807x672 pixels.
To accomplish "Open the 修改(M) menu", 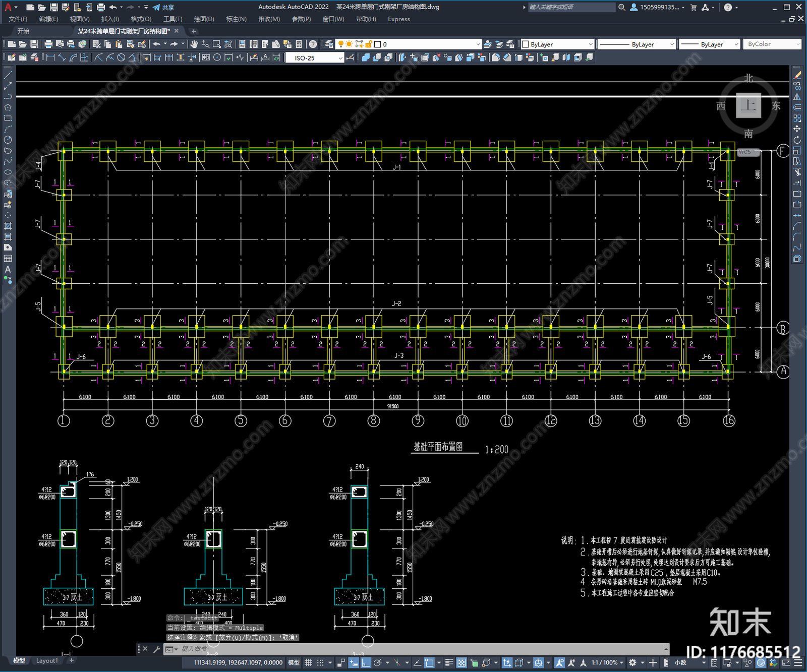I will (x=269, y=19).
